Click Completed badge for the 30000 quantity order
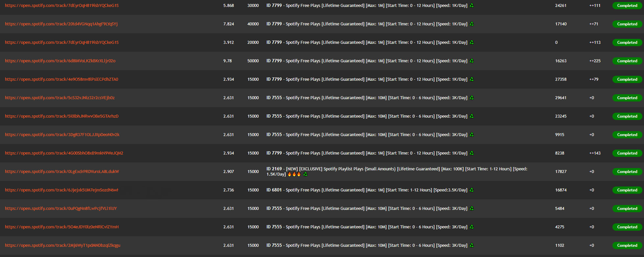 tap(627, 6)
